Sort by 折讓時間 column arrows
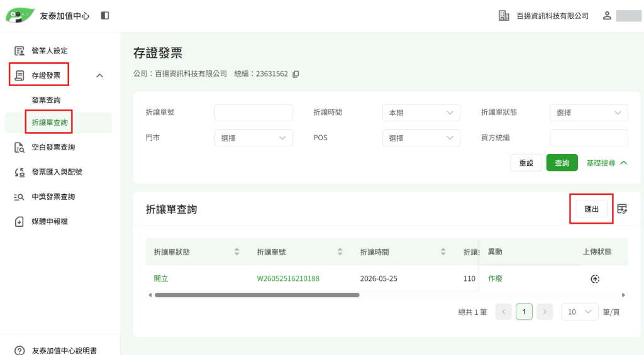The height and width of the screenshot is (355, 644). (x=443, y=251)
